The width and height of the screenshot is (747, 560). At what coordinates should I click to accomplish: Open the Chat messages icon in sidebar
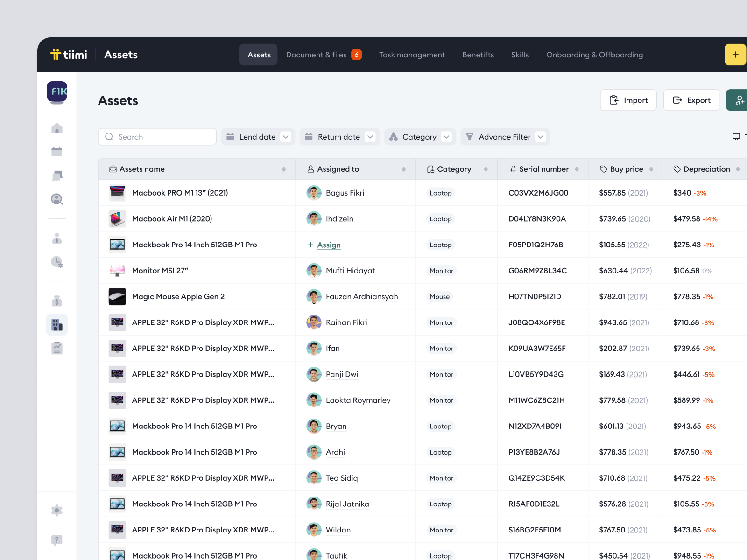pos(56,175)
